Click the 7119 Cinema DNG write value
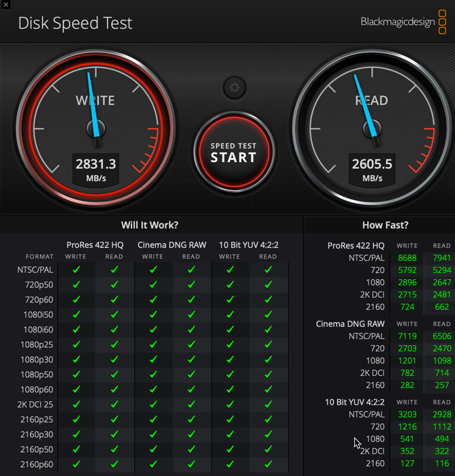 tap(407, 336)
